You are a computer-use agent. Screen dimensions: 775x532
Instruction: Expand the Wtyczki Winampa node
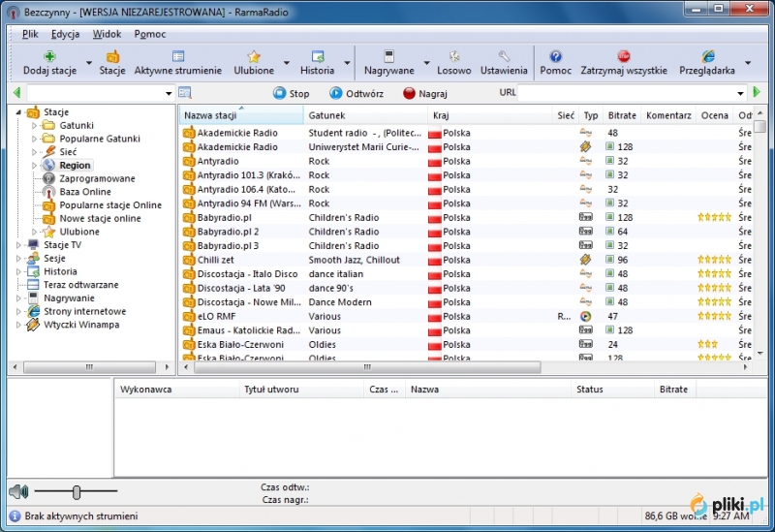coord(18,325)
